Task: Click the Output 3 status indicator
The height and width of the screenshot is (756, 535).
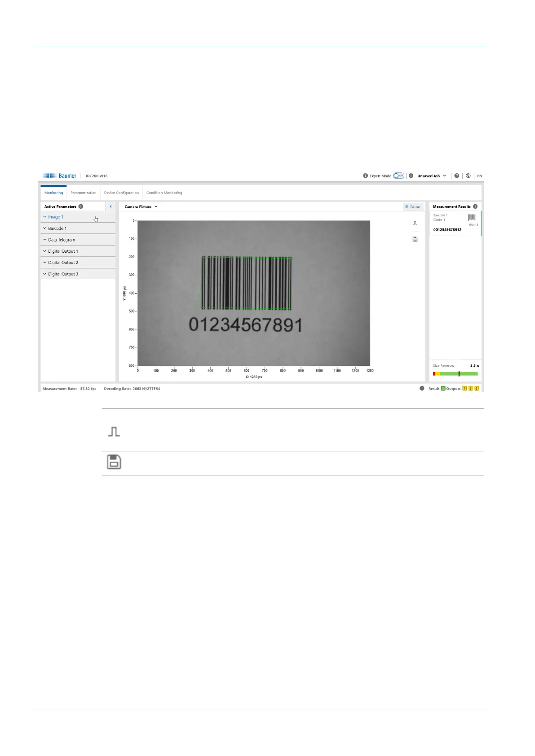Action: coord(477,388)
